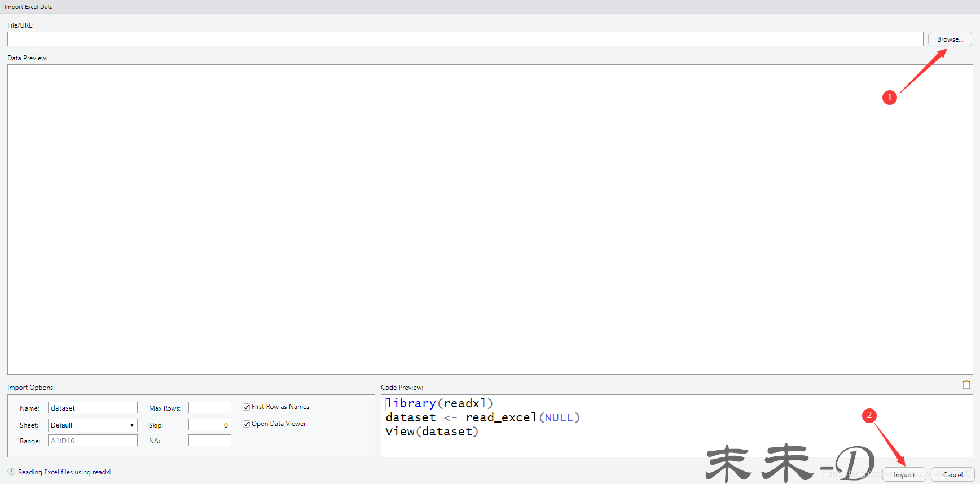Open help icon beside Reading Excel files

(11, 472)
